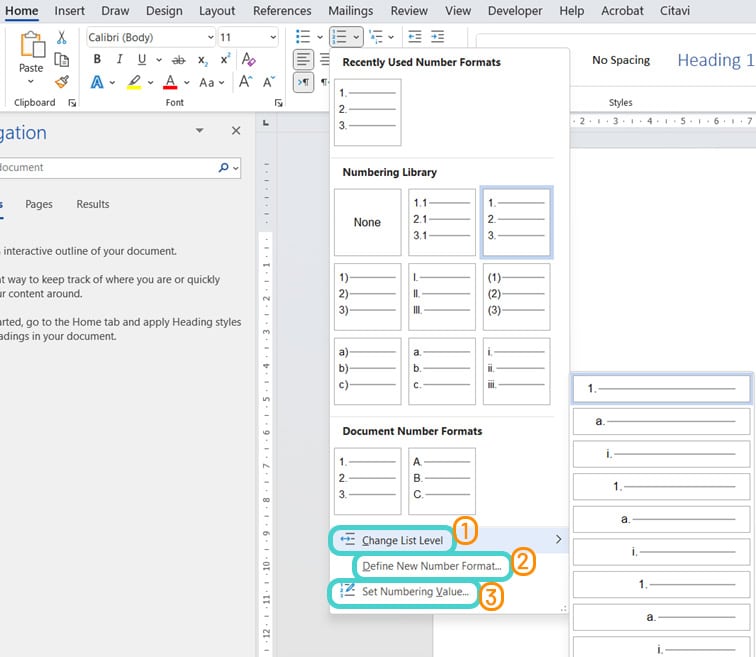This screenshot has width=756, height=657.
Task: Select the a. b. c. number format
Action: (442, 371)
